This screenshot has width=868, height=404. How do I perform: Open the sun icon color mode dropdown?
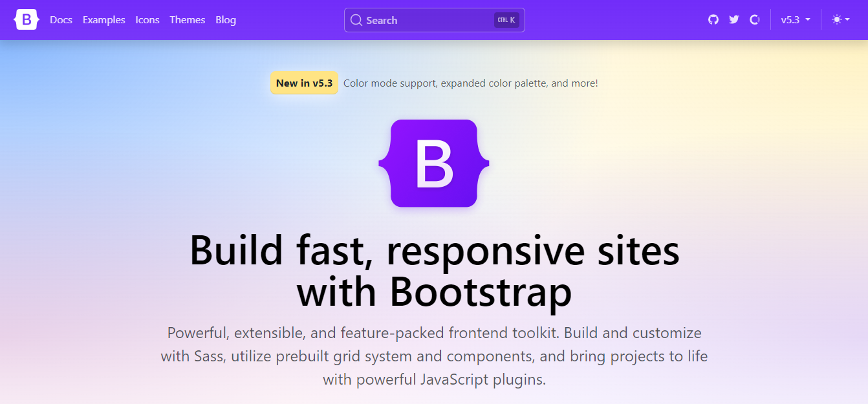(x=841, y=20)
